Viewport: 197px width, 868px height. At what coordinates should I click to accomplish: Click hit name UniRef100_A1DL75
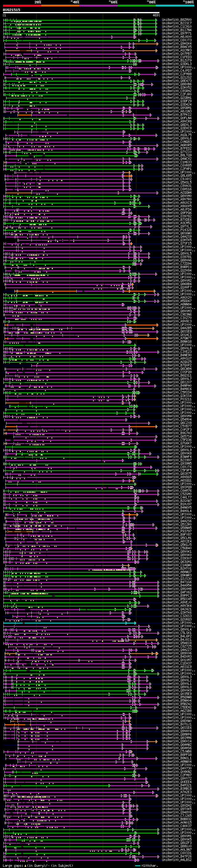pos(176,135)
